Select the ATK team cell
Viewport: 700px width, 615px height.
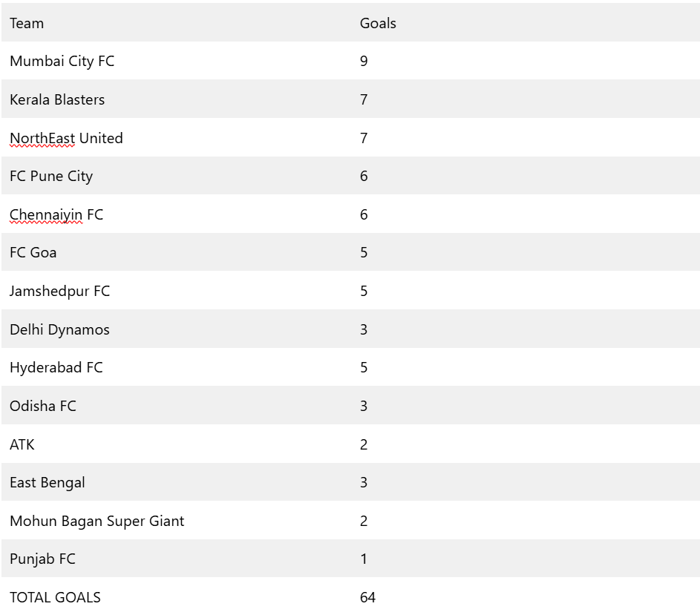pyautogui.click(x=22, y=444)
